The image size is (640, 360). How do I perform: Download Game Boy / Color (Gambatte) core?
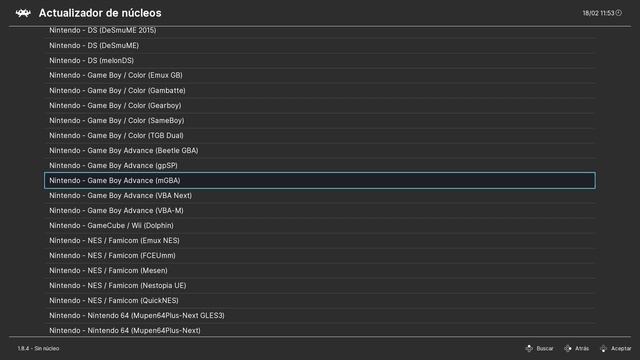pyautogui.click(x=320, y=90)
